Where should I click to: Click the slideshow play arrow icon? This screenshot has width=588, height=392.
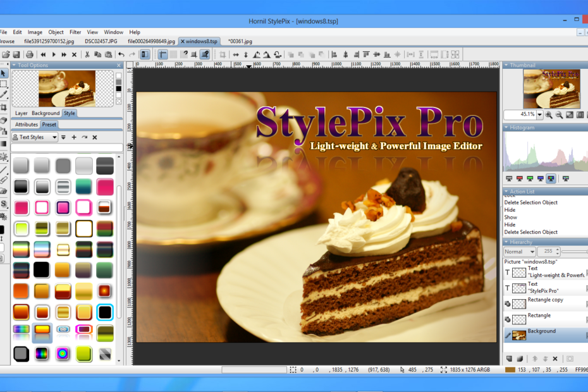point(54,55)
